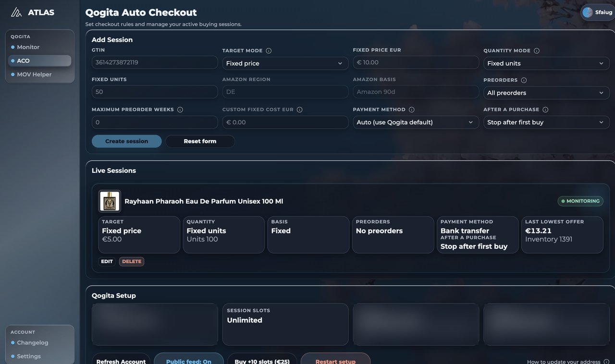Image resolution: width=615 pixels, height=364 pixels.
Task: Click the Create session button
Action: [127, 141]
